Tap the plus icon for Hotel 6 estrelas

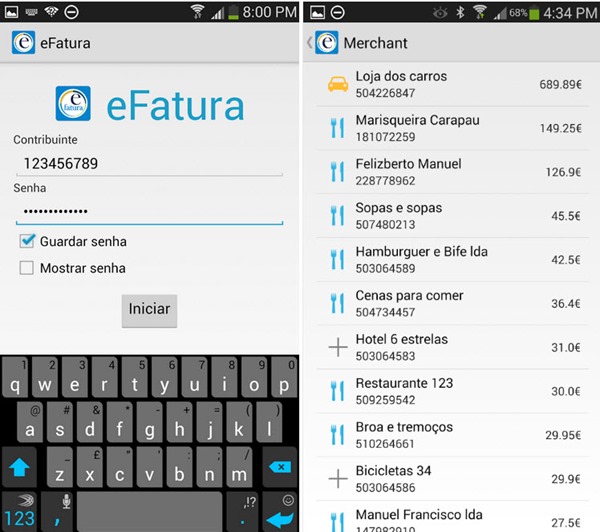tap(338, 347)
